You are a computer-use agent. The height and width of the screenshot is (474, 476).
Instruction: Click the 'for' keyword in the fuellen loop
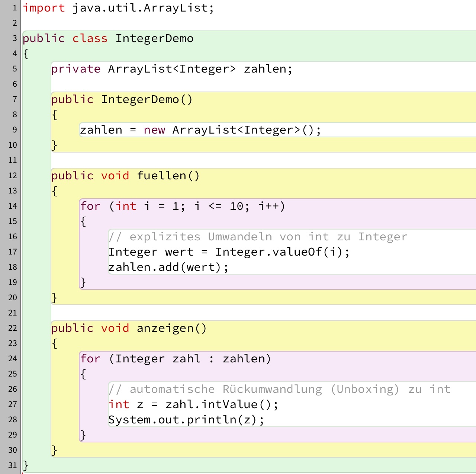point(90,206)
